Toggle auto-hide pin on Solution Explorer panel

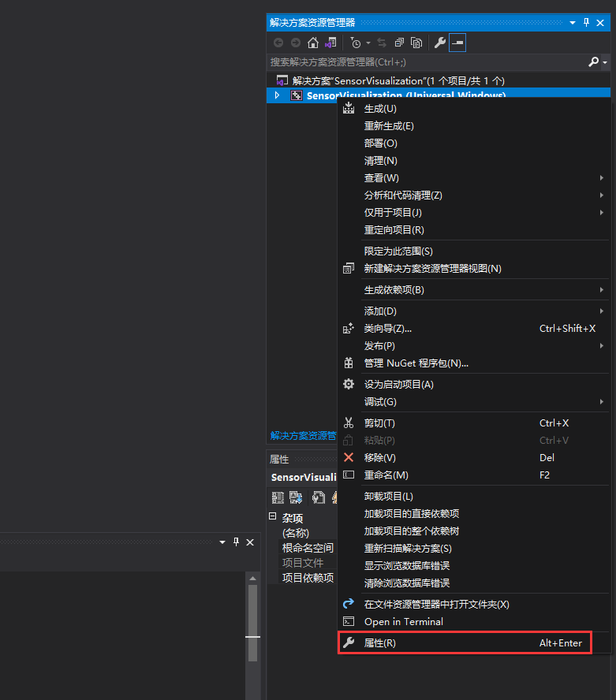[586, 23]
